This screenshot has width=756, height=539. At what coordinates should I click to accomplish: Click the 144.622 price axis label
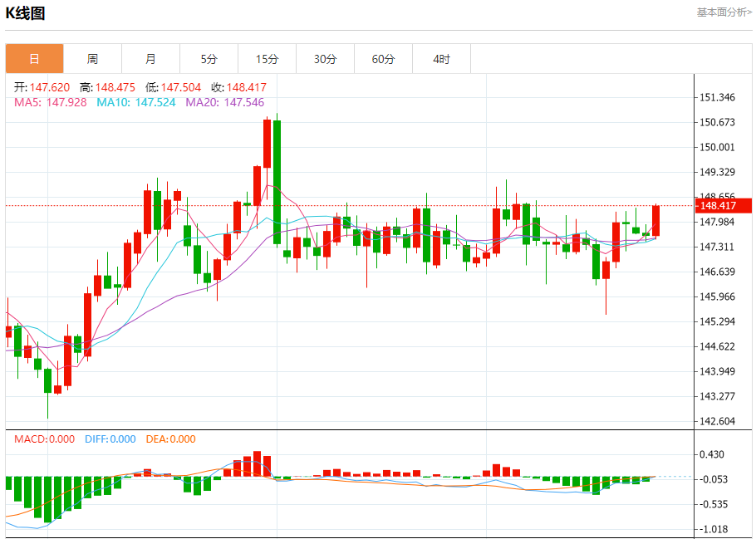(x=718, y=346)
